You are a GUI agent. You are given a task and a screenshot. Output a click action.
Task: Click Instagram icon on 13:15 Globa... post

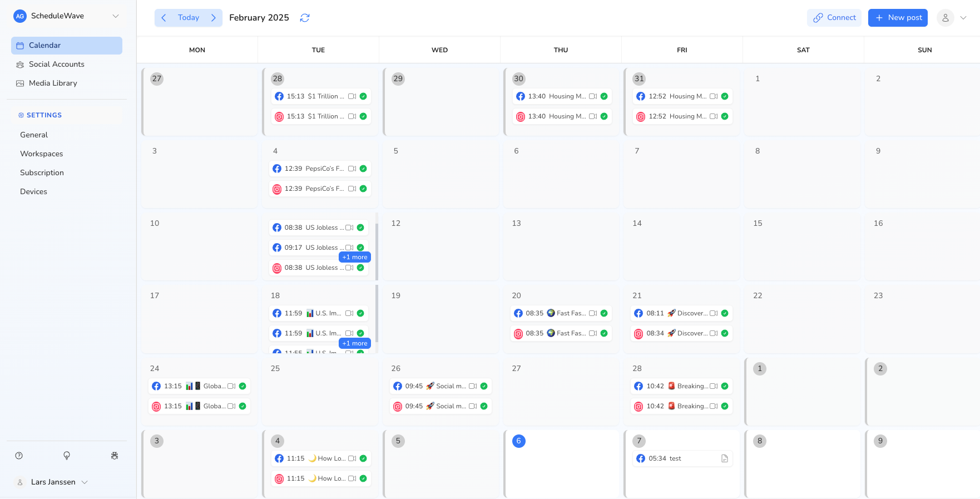[x=156, y=407]
